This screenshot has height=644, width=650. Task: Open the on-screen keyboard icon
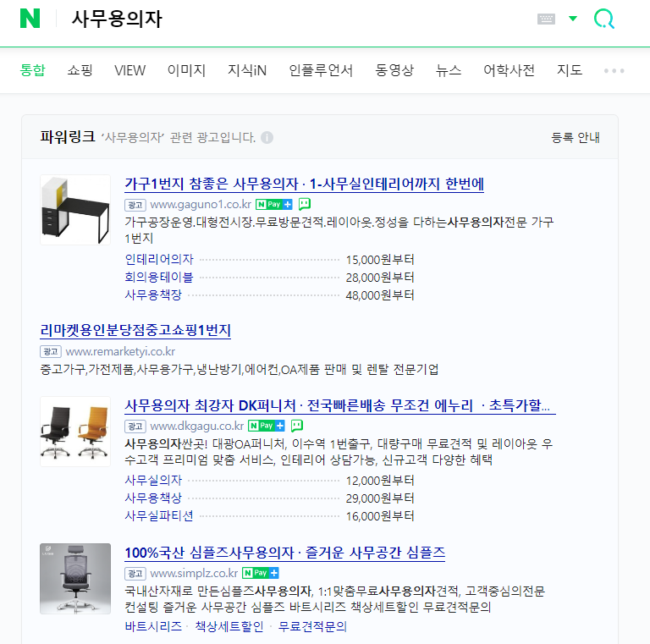546,19
